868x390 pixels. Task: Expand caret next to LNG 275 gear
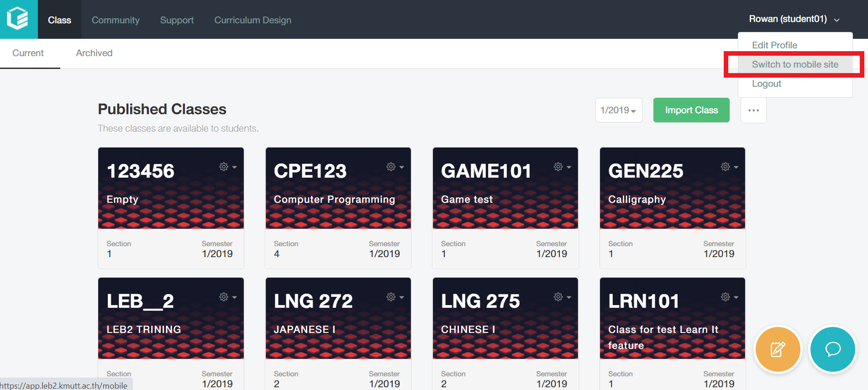tap(568, 297)
